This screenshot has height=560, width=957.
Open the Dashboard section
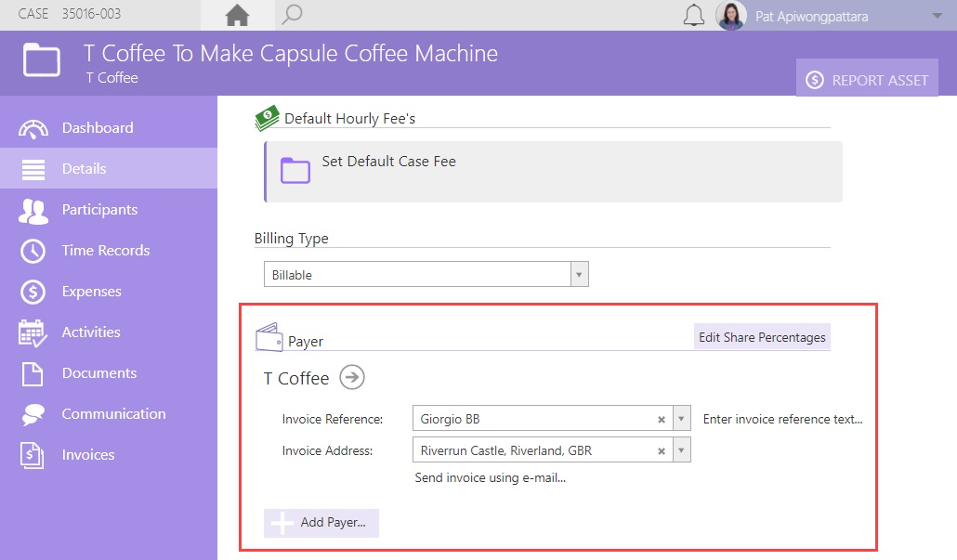pos(109,127)
